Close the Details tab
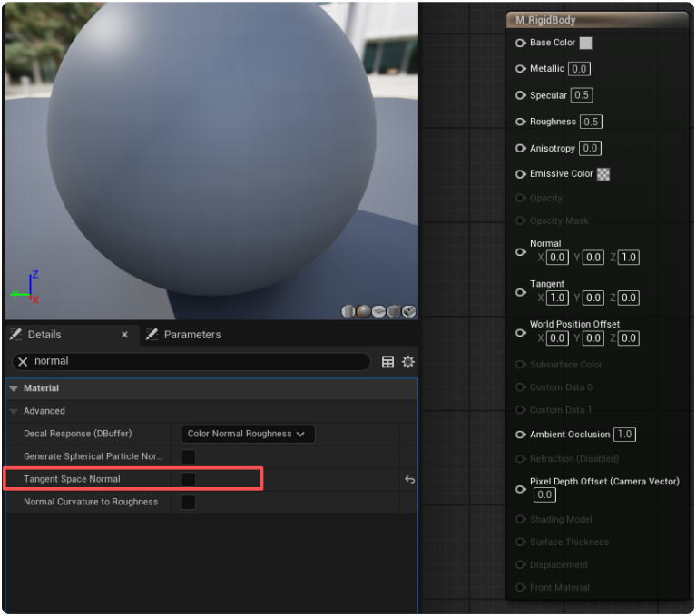This screenshot has width=696, height=616. coord(124,335)
